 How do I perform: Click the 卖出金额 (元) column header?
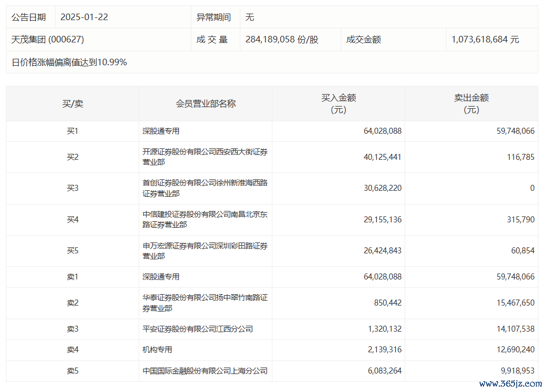[471, 103]
